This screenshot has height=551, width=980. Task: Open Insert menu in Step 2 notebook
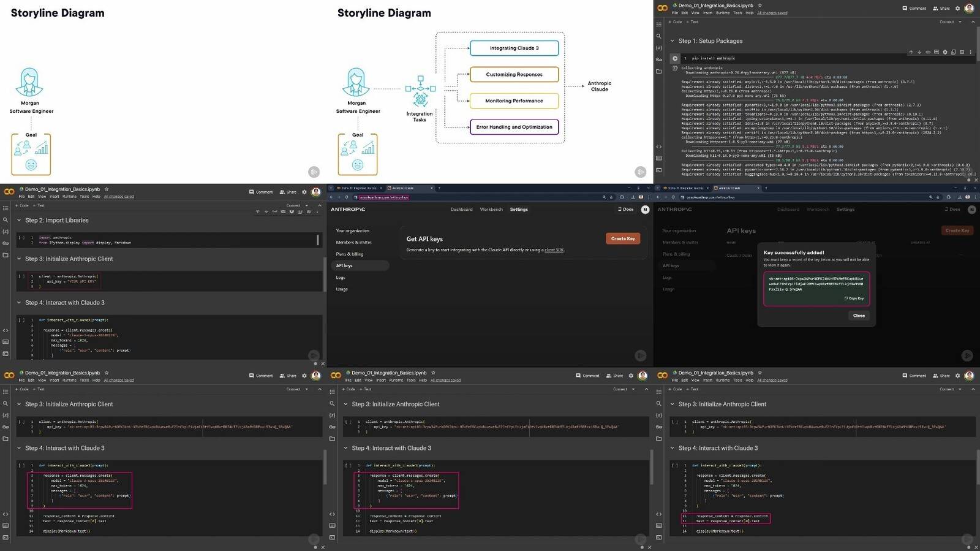pyautogui.click(x=55, y=197)
